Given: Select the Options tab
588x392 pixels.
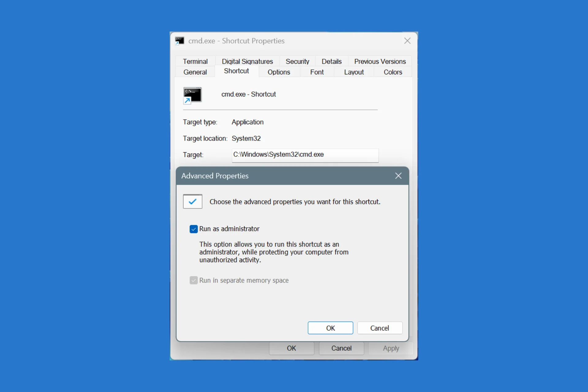Looking at the screenshot, I should pyautogui.click(x=279, y=72).
